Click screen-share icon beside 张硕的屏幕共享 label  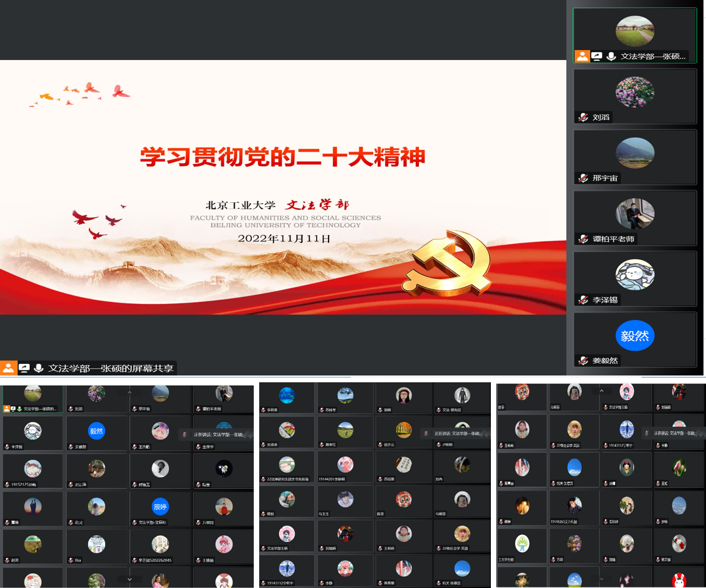click(24, 368)
